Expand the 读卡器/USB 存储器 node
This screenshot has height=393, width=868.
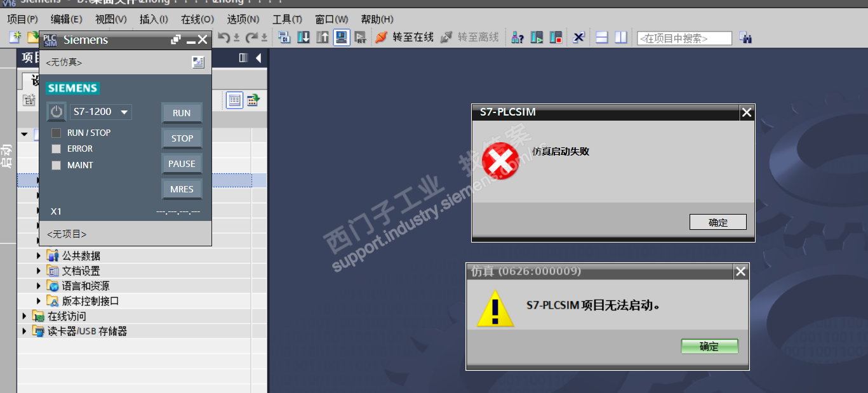point(24,331)
